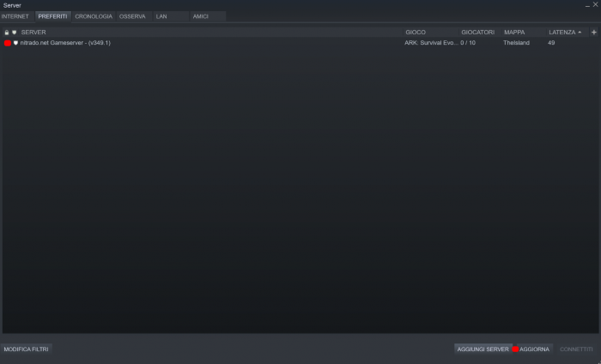This screenshot has height=364, width=601.
Task: Toggle LATENZA column sort order
Action: (x=565, y=33)
